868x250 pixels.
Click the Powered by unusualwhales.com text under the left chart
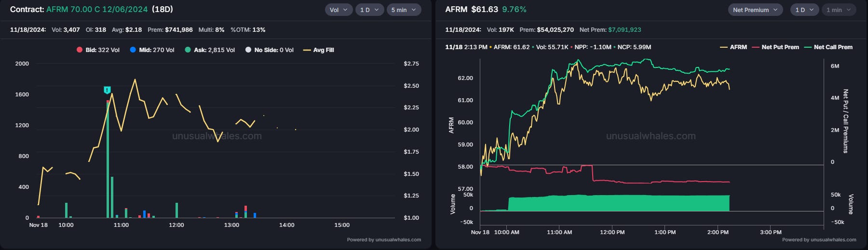pyautogui.click(x=384, y=239)
